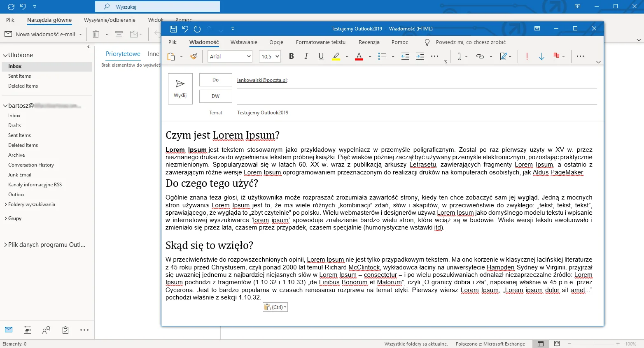644x348 pixels.
Task: Open the paste clipboard icon in the ribbon
Action: click(x=171, y=56)
